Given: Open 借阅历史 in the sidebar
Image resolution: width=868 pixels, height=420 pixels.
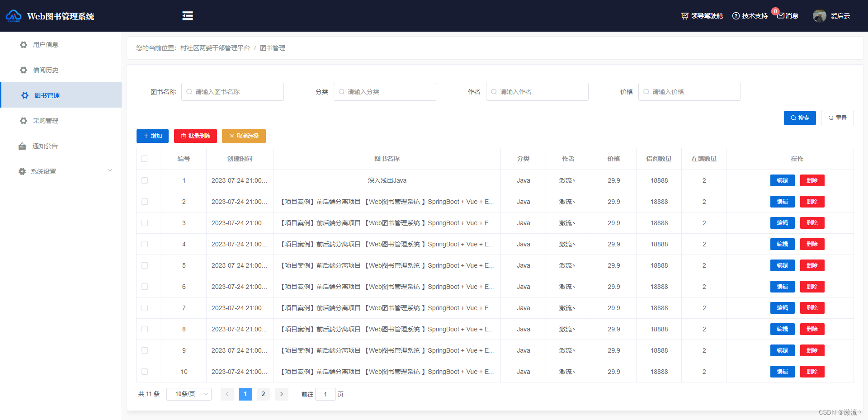Looking at the screenshot, I should [61, 70].
